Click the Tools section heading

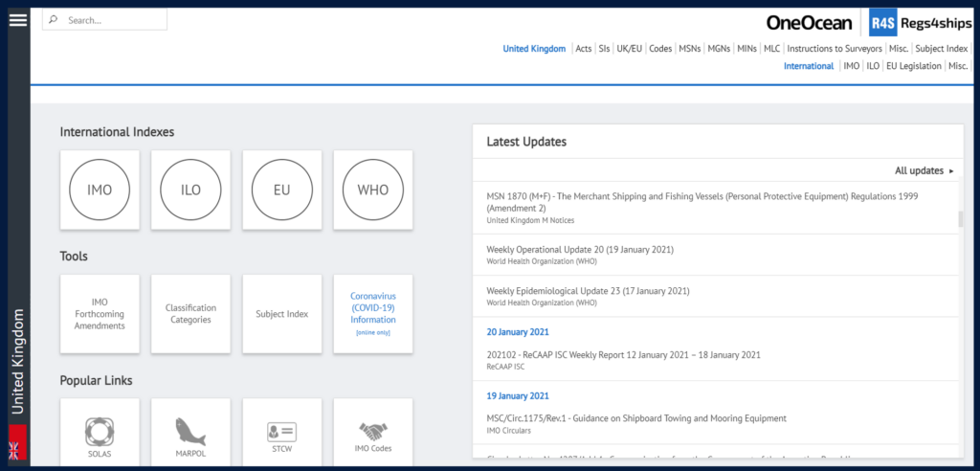coord(74,256)
